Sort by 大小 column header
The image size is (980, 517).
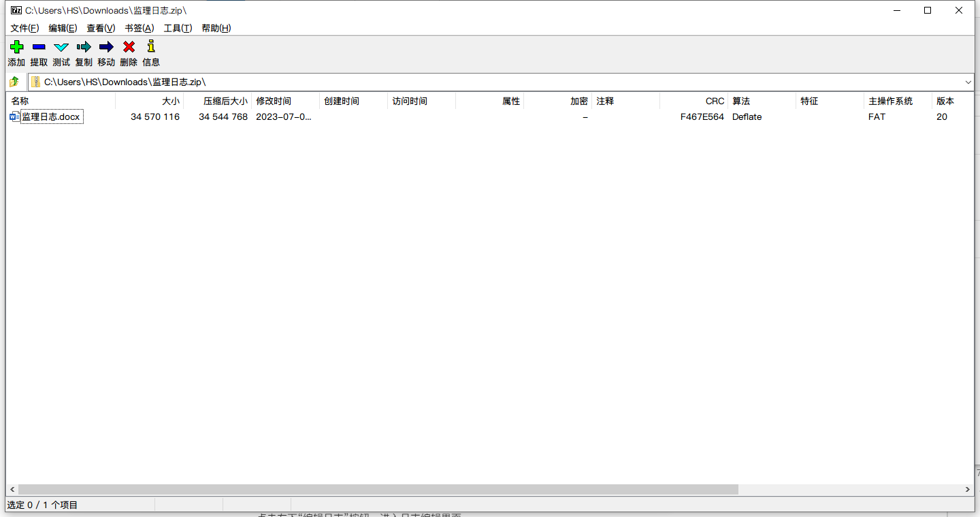point(149,101)
